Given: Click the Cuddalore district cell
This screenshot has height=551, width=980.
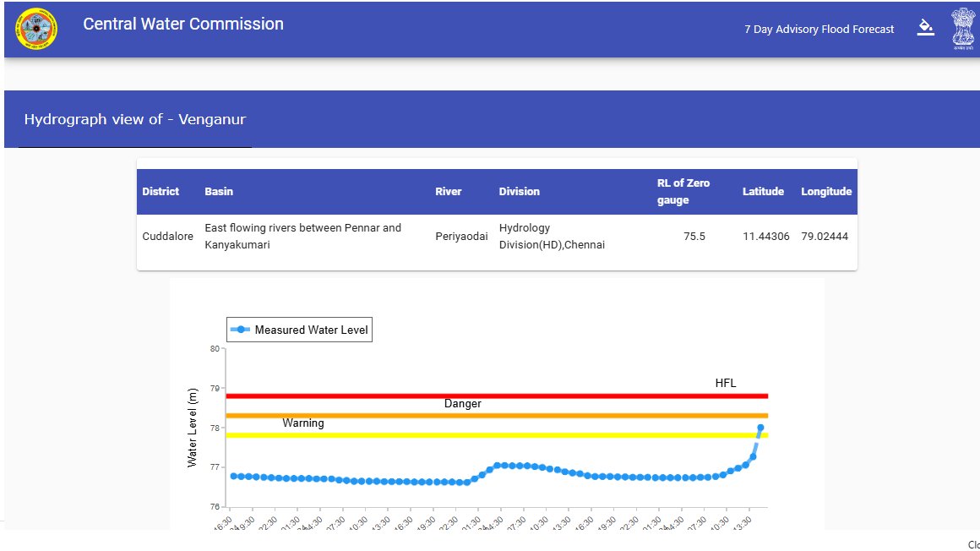Looking at the screenshot, I should pos(167,237).
